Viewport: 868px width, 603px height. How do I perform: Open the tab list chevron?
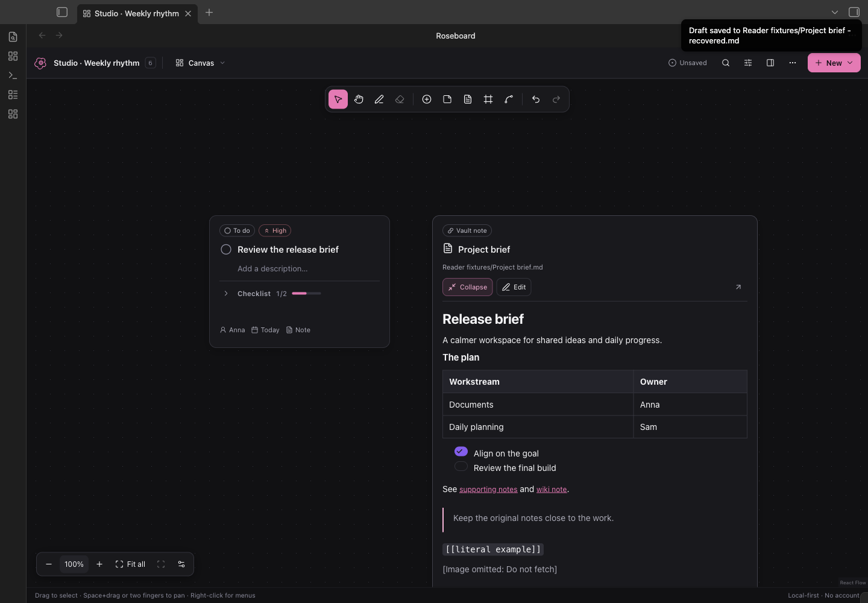pos(835,12)
